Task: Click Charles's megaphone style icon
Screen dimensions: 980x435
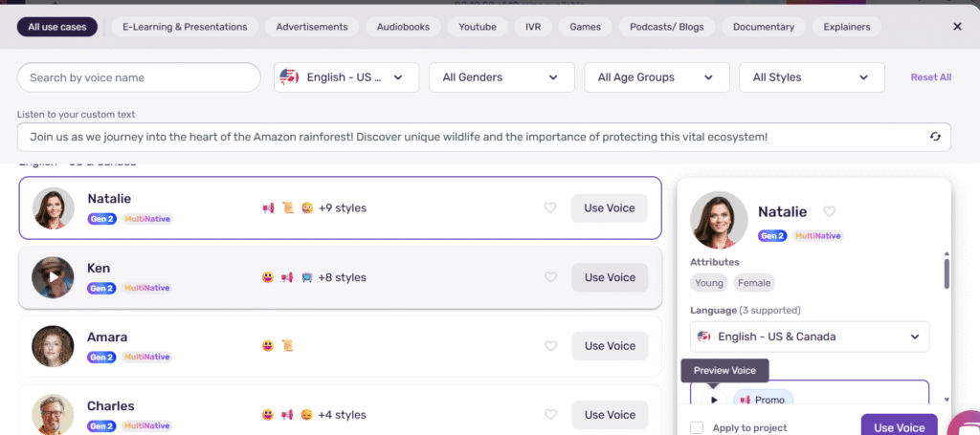Action: pyautogui.click(x=287, y=414)
